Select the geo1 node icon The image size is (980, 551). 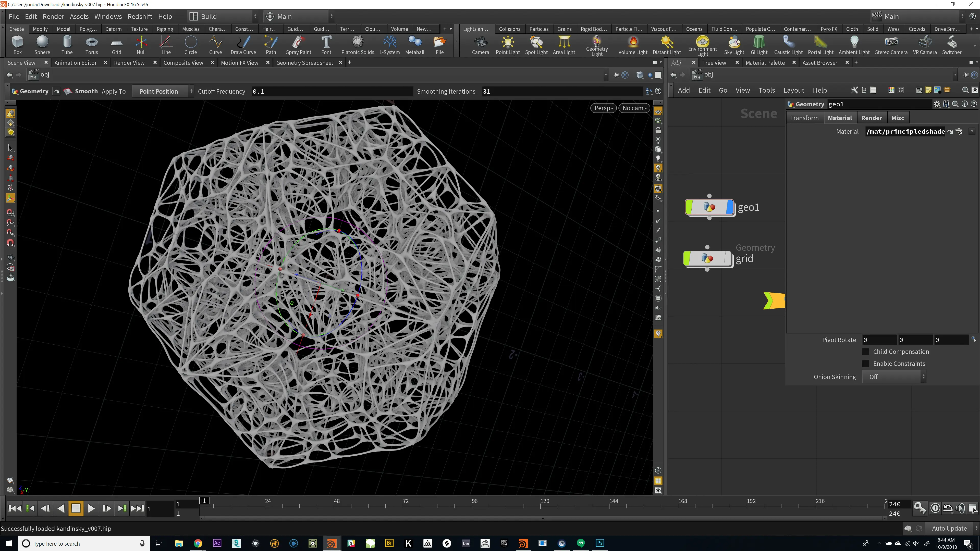pyautogui.click(x=709, y=207)
